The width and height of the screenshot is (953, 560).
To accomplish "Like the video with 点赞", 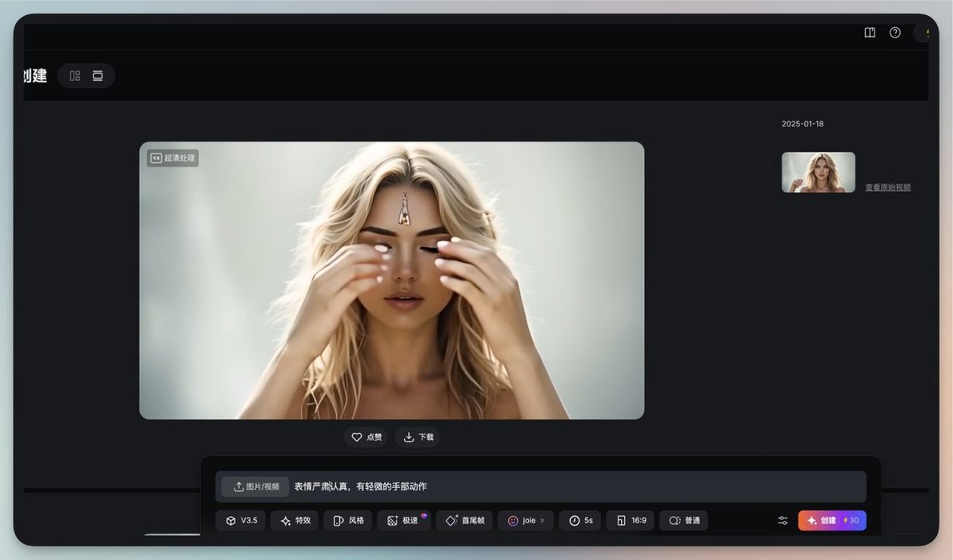I will [x=366, y=437].
